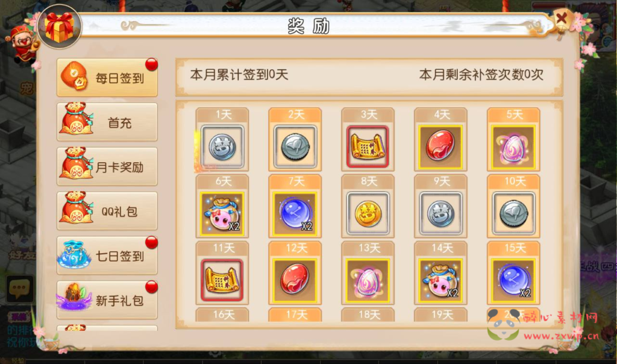Switch to the 月卡奖励 monthly card tab
Viewport: 617px width, 364px height.
point(107,166)
